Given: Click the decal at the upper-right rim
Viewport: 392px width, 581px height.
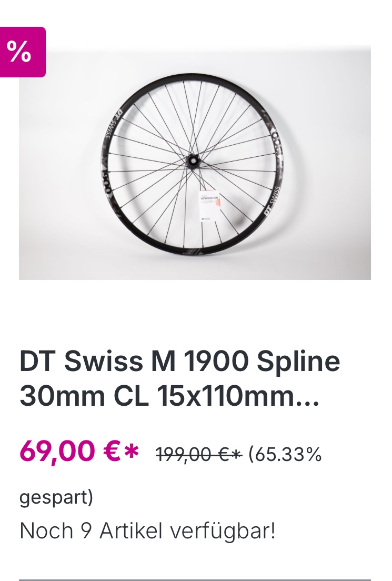Looking at the screenshot, I should 277,145.
